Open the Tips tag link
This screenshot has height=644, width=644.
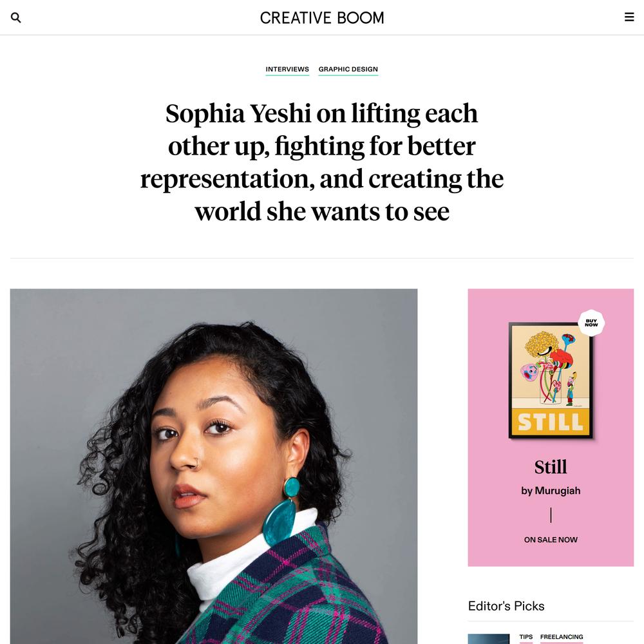(x=526, y=637)
